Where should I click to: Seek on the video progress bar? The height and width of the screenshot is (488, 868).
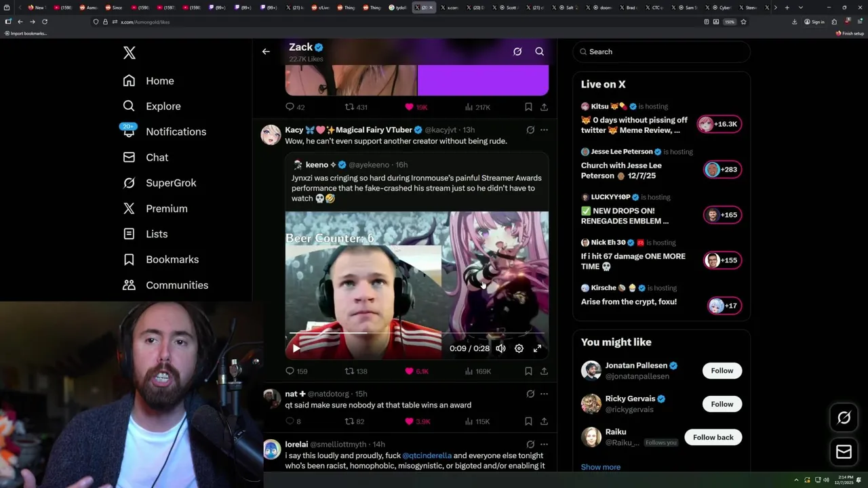416,333
